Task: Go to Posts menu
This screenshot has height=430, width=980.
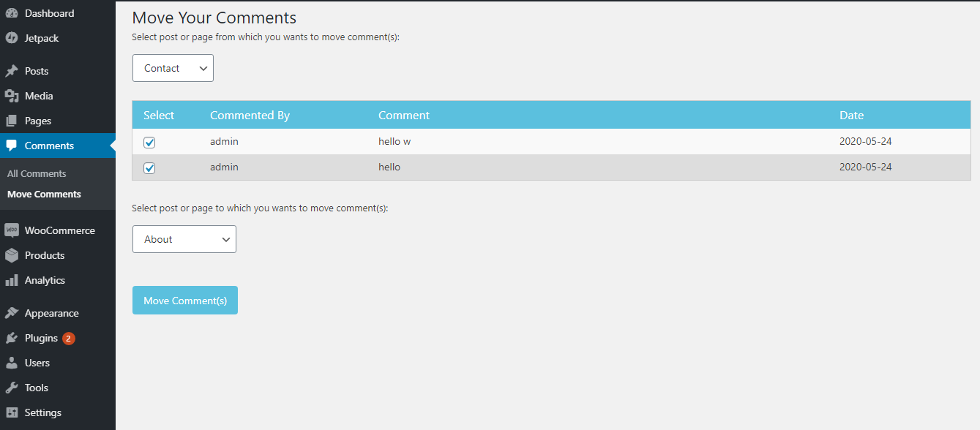Action: point(58,71)
